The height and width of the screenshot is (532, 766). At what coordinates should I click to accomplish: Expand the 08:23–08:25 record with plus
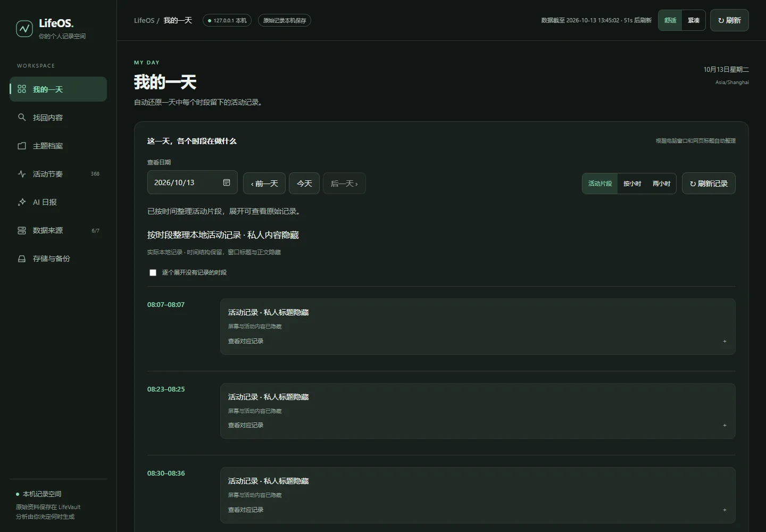click(725, 425)
